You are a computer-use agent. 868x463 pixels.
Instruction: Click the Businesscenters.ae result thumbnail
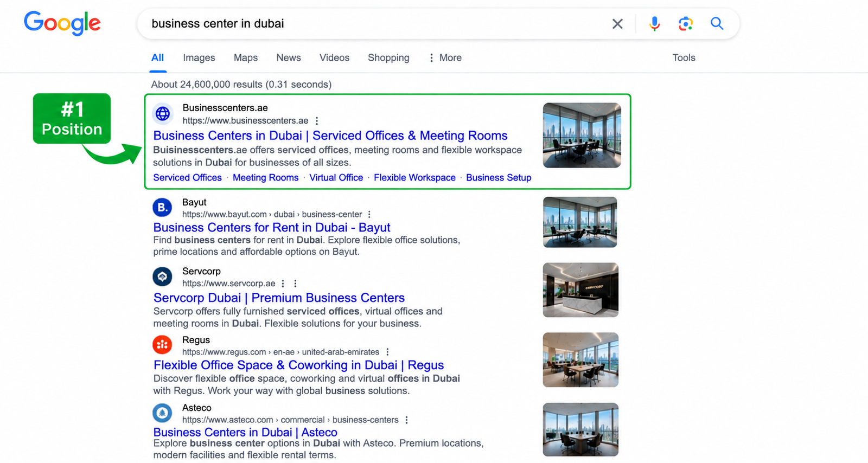coord(582,135)
